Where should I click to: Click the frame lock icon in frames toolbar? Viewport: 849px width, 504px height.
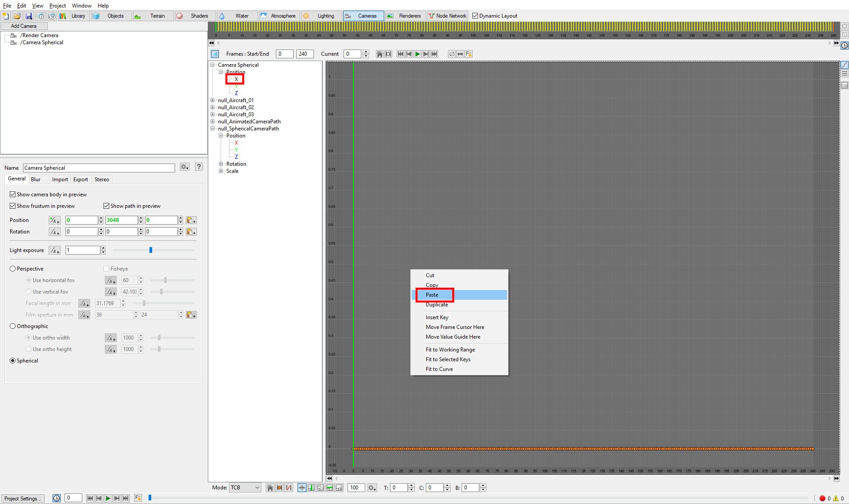[x=469, y=54]
